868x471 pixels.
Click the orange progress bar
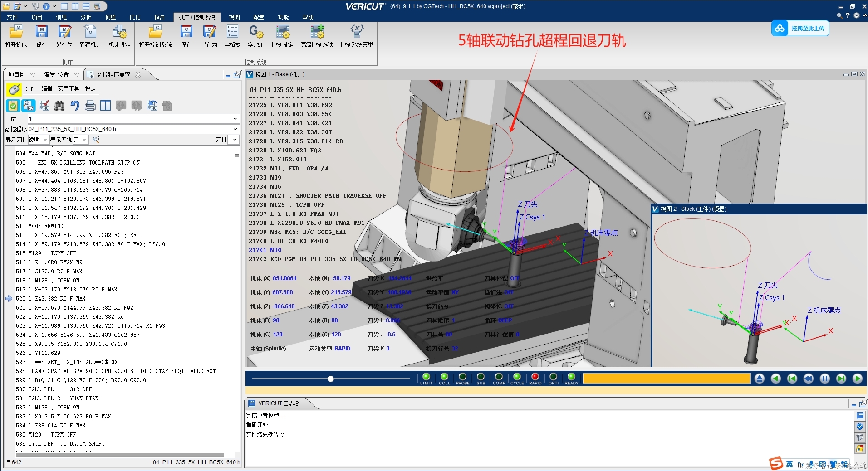[x=666, y=379]
